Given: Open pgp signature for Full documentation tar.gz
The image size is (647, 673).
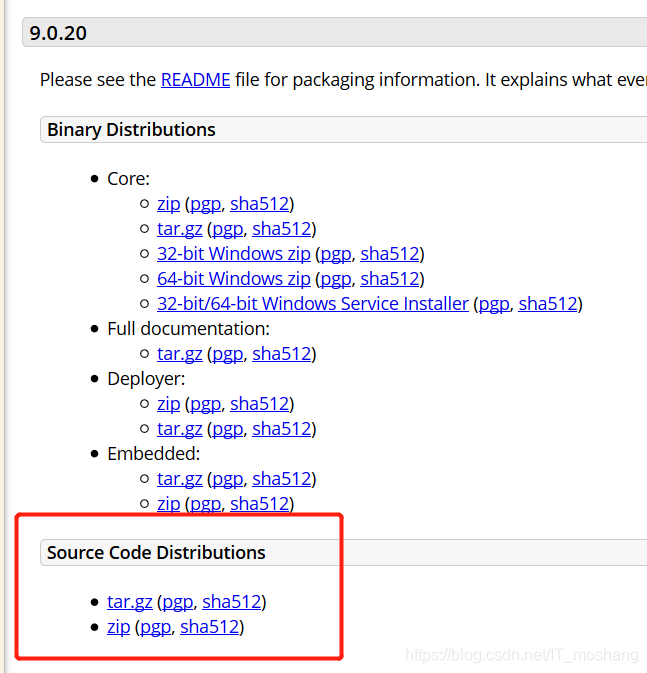Looking at the screenshot, I should (228, 355).
